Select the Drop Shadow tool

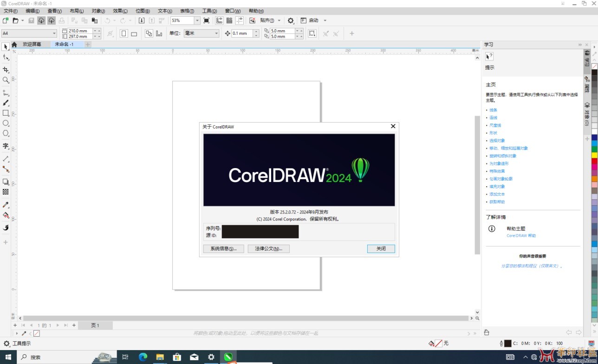click(6, 182)
